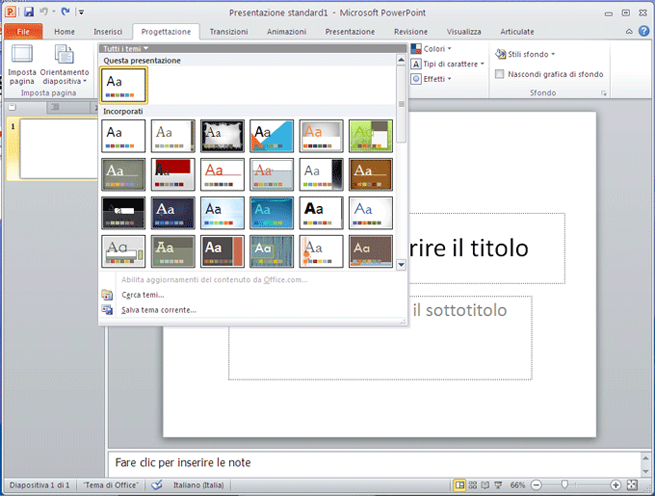
Task: Fit slide to current window icon
Action: coord(632,485)
